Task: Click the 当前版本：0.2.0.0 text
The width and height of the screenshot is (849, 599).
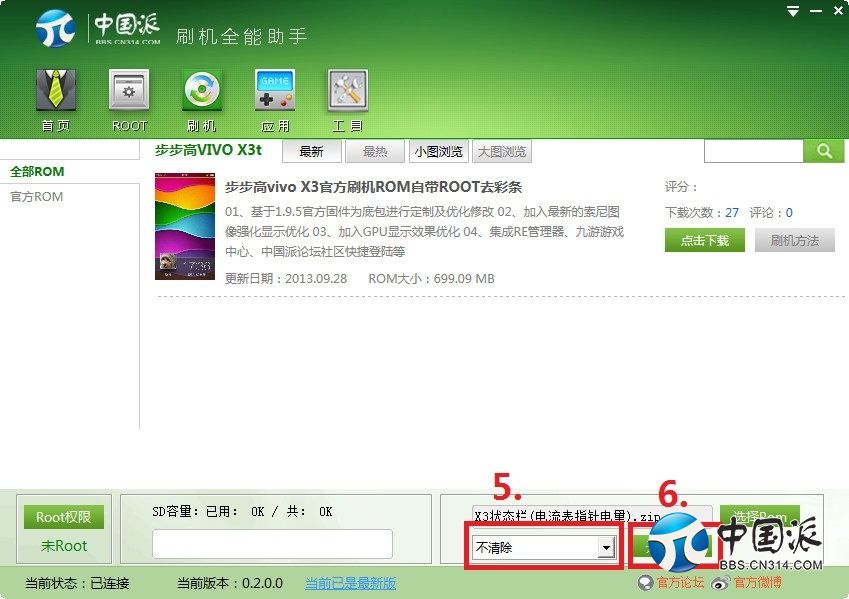Action: pyautogui.click(x=230, y=583)
